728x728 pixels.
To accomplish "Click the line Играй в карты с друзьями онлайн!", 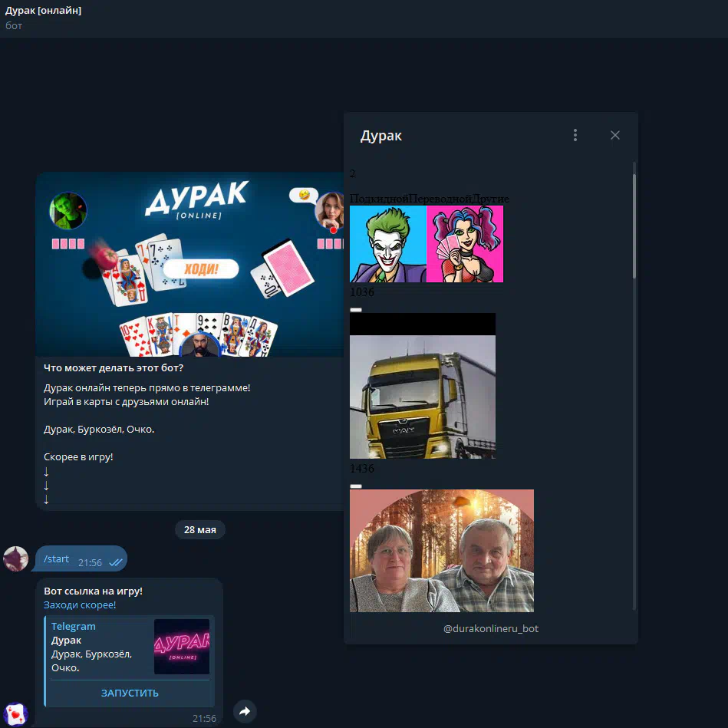I will (127, 402).
